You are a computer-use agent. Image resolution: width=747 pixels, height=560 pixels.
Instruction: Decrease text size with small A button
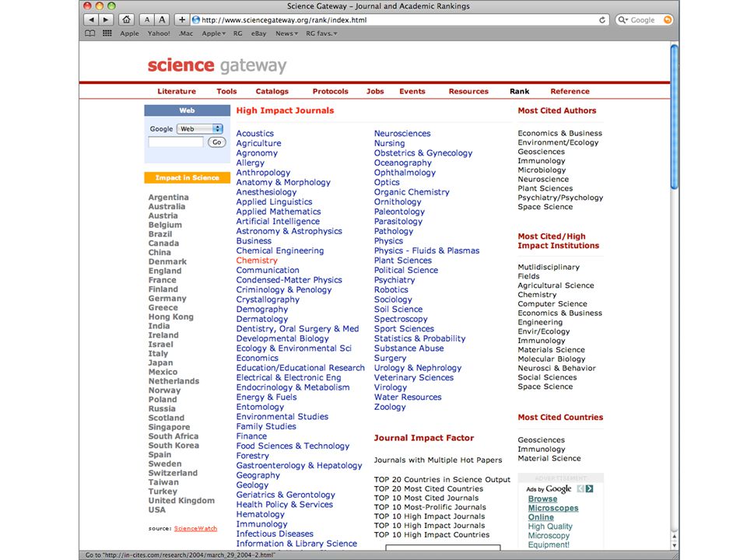(147, 19)
